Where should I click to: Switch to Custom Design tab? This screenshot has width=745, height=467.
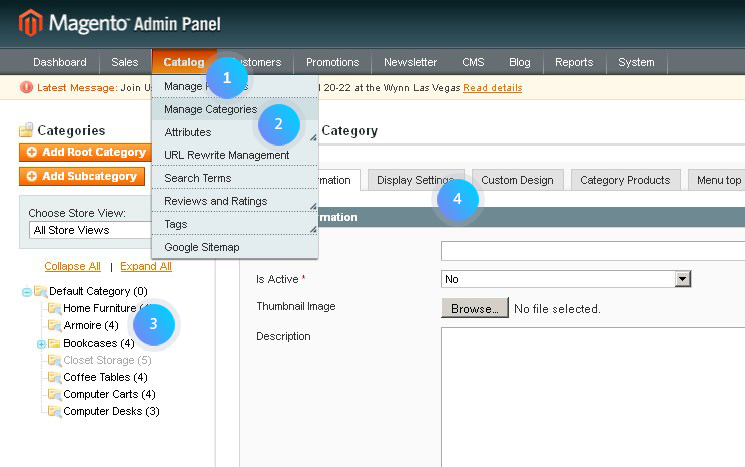[x=517, y=180]
